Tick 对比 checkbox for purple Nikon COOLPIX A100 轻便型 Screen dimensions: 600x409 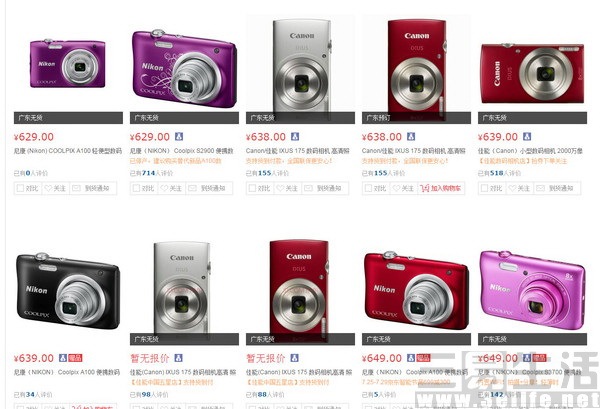tap(20, 188)
